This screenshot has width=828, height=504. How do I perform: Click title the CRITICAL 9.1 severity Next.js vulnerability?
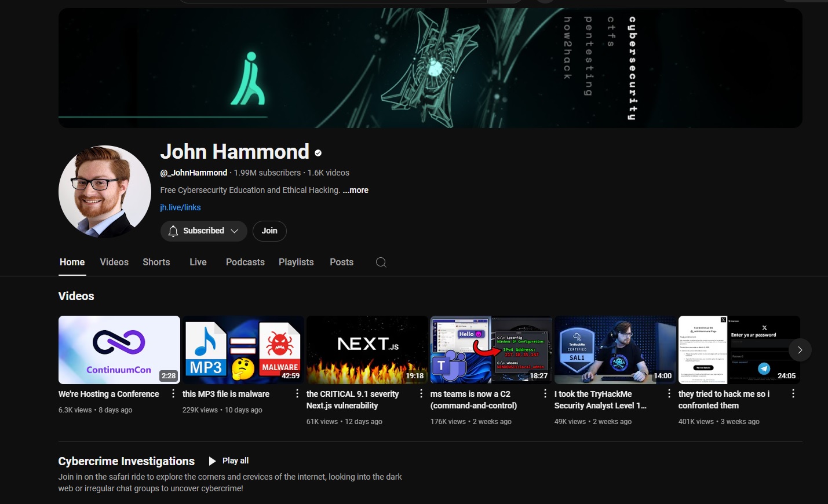pyautogui.click(x=353, y=400)
